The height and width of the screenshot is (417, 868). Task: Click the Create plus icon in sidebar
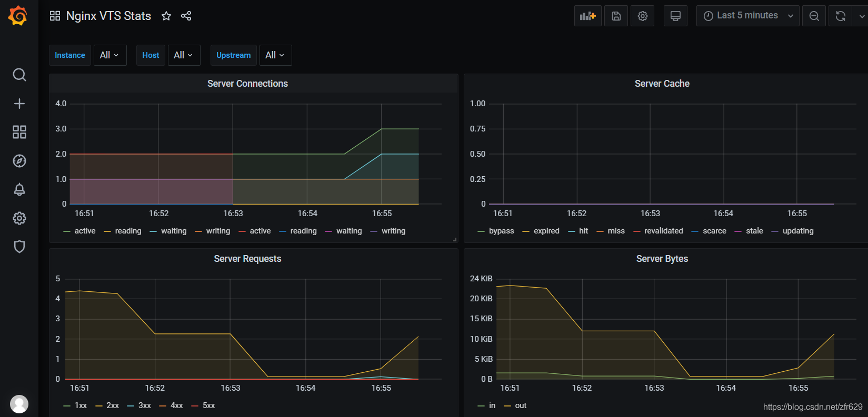pos(19,104)
